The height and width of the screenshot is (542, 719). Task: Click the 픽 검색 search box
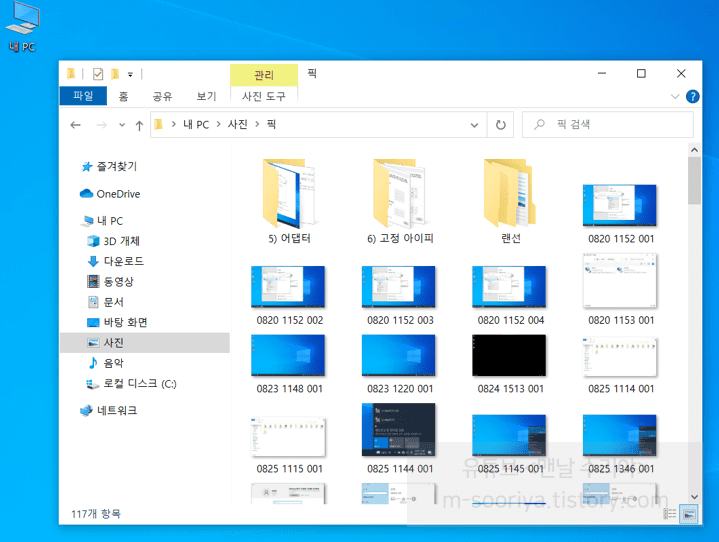(x=607, y=125)
